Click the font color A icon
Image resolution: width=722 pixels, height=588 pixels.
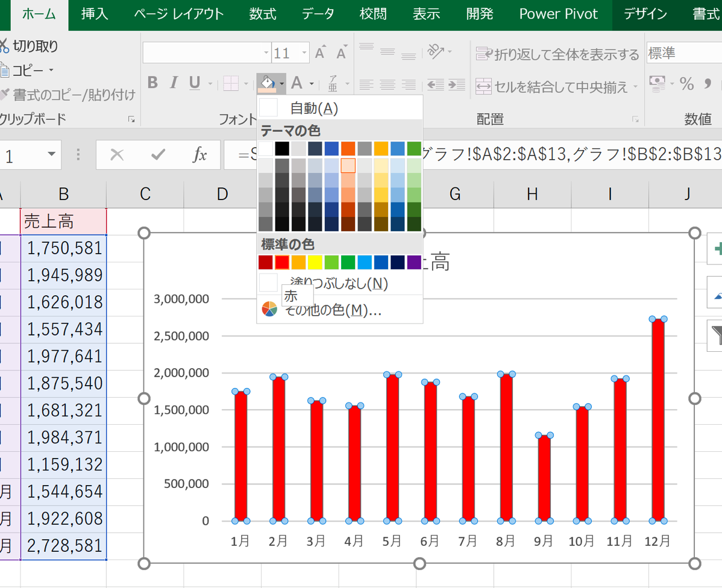297,83
